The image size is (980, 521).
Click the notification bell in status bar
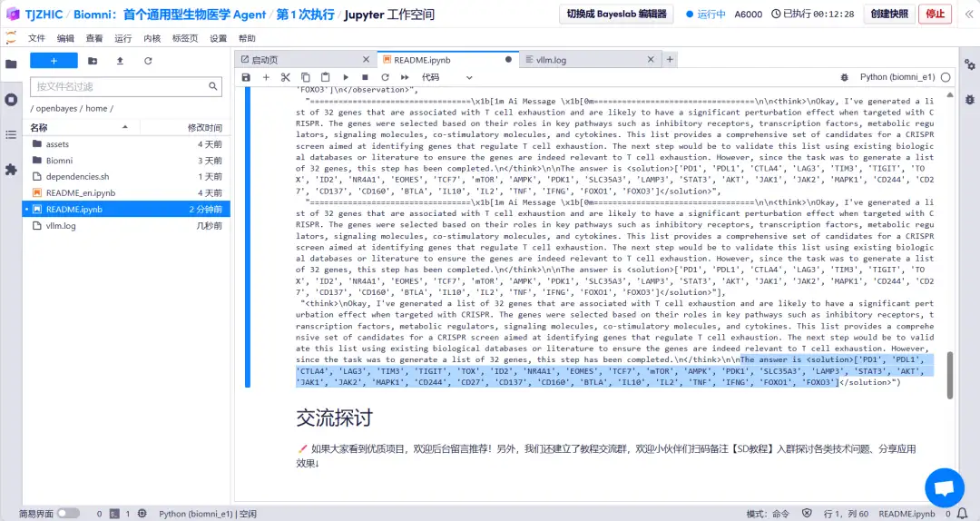click(x=963, y=514)
